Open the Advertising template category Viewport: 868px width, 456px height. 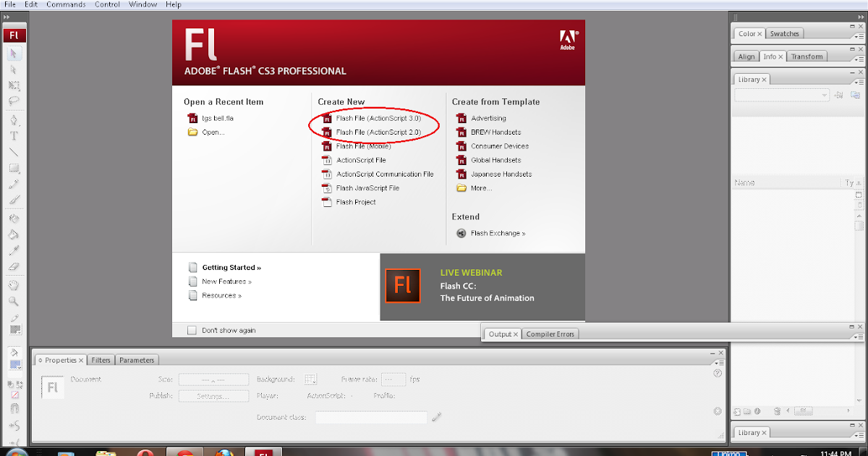[x=481, y=118]
